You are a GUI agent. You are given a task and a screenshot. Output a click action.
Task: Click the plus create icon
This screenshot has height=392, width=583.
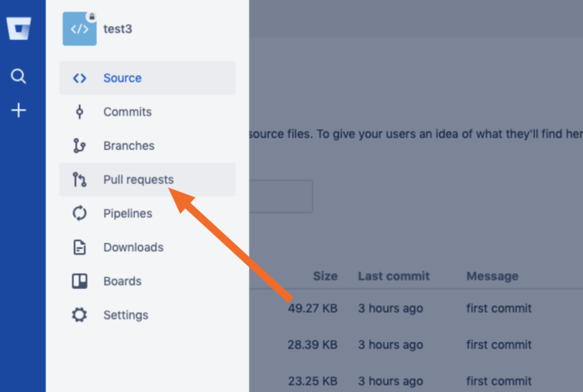point(18,110)
